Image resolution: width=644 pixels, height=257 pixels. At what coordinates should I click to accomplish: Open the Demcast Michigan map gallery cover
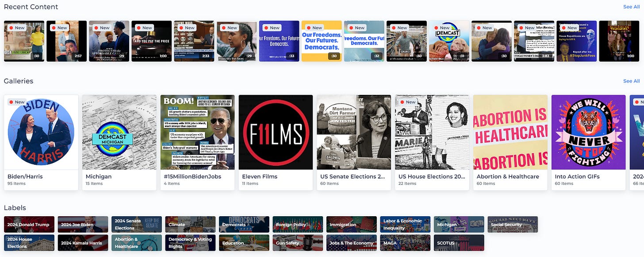click(119, 132)
